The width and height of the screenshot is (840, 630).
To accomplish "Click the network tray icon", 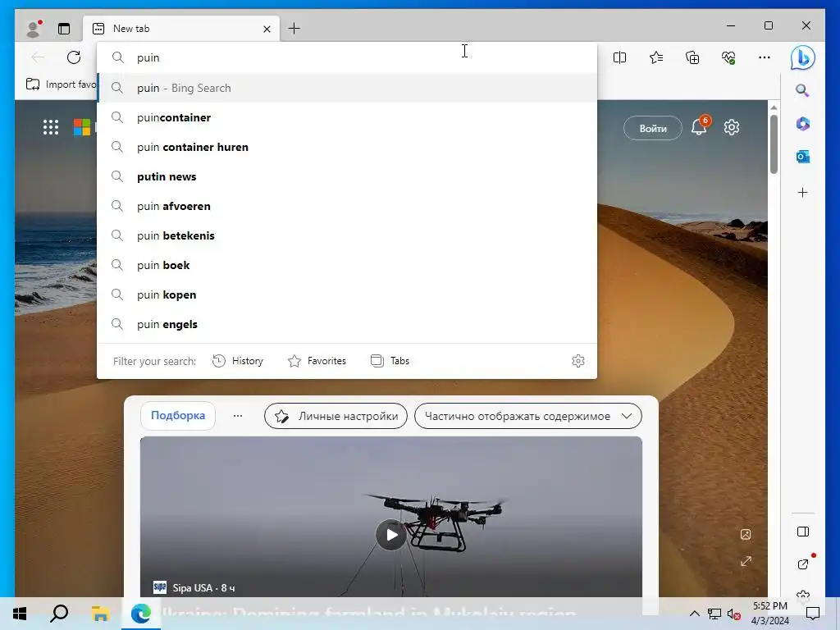I will 714,614.
